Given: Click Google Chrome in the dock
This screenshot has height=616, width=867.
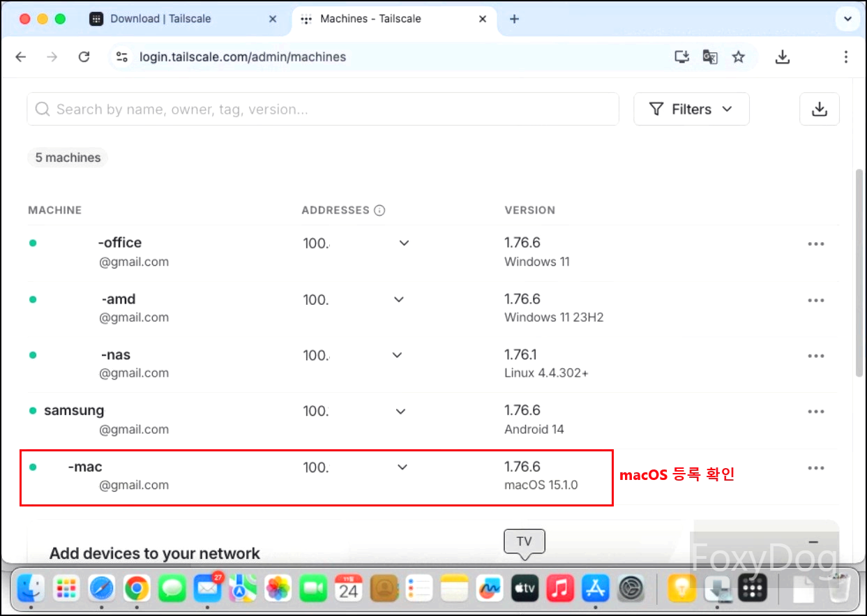Looking at the screenshot, I should pos(137,589).
